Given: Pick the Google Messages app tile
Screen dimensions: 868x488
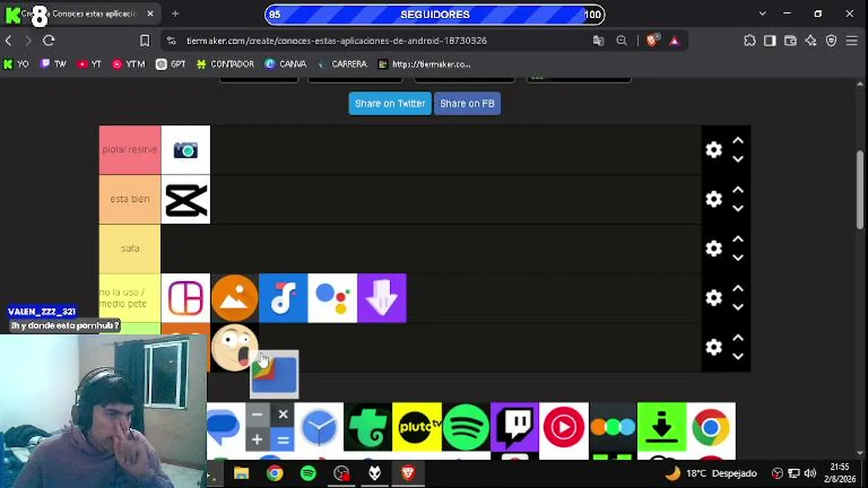Looking at the screenshot, I should (x=226, y=427).
